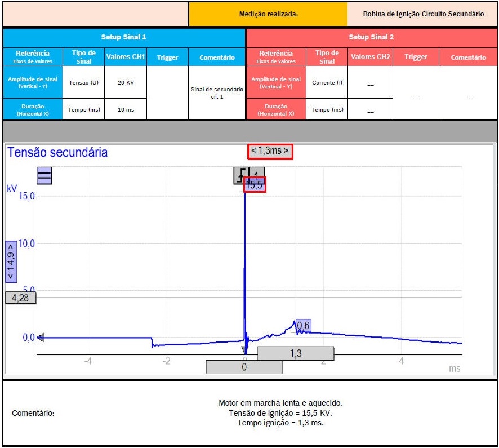Open the hamburger menu on the chart
The width and height of the screenshot is (499, 448).
44,176
